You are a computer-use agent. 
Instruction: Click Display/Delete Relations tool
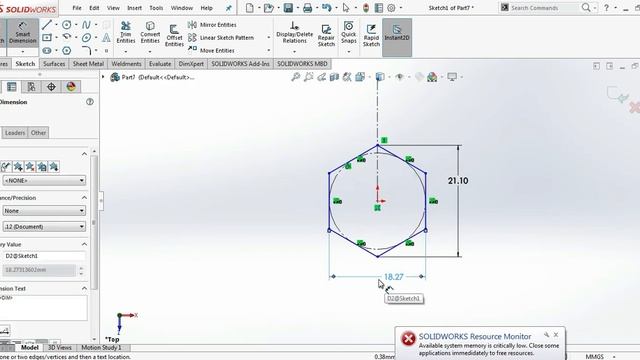(295, 33)
